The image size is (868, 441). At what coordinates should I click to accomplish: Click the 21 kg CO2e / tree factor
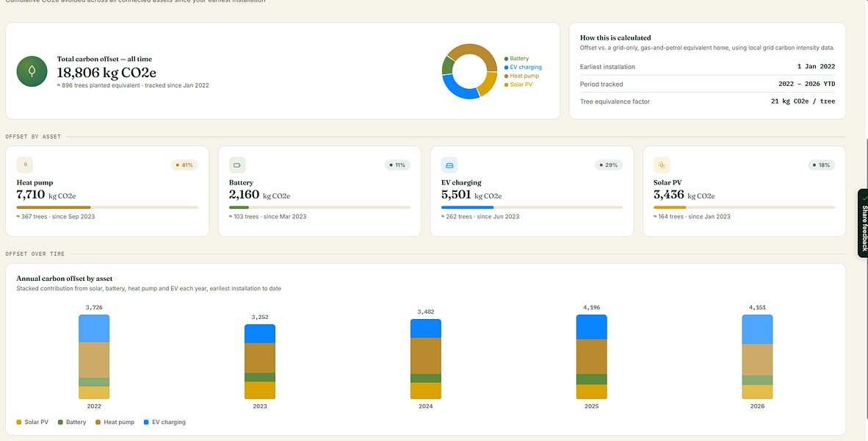[x=803, y=101]
